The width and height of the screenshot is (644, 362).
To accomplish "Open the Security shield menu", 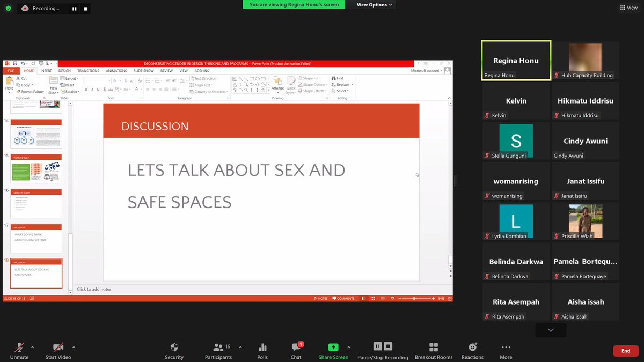I will (174, 351).
